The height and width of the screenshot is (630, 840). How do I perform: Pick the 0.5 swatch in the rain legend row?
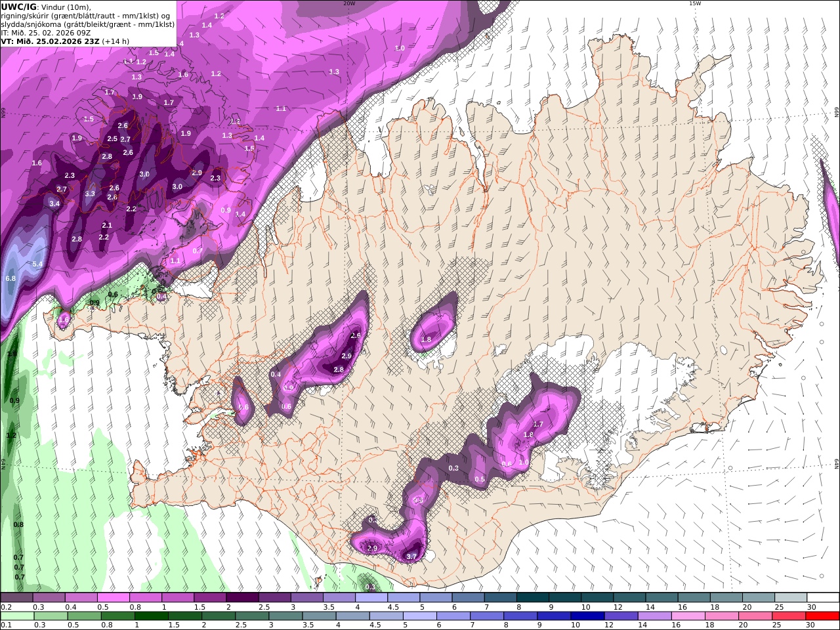point(84,616)
